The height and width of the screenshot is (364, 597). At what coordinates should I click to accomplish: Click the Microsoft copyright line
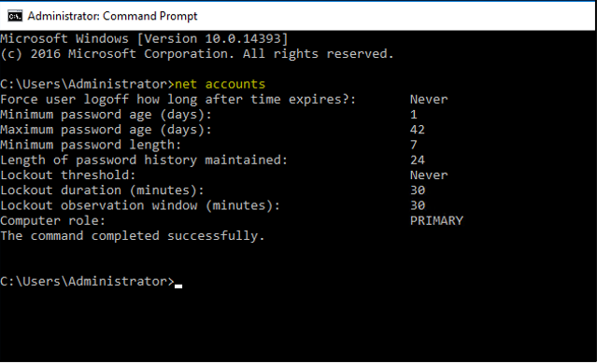197,54
